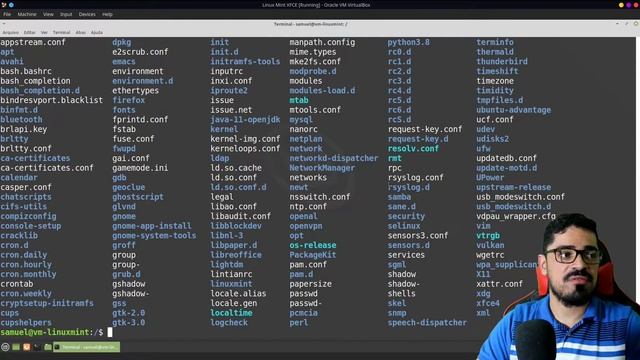Click the show desktop panel icon
Viewport: 640px width, 360px height.
click(16, 347)
